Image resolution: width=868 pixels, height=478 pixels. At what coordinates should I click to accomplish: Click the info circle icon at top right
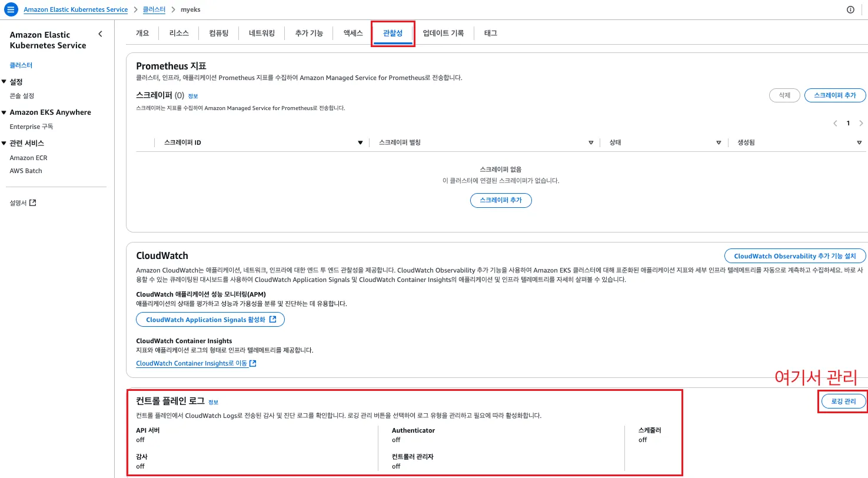[x=850, y=10]
